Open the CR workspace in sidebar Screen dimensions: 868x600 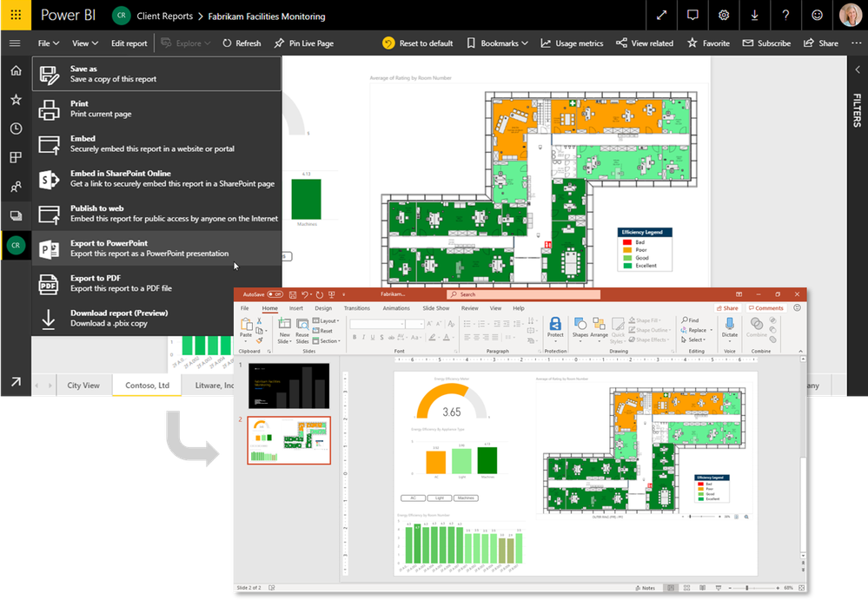[16, 245]
